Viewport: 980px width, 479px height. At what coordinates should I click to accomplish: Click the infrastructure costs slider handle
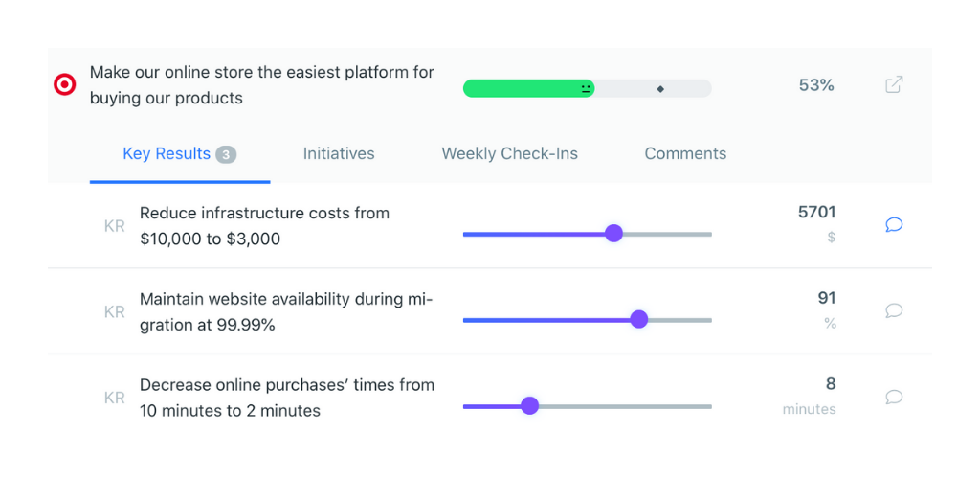pos(613,234)
